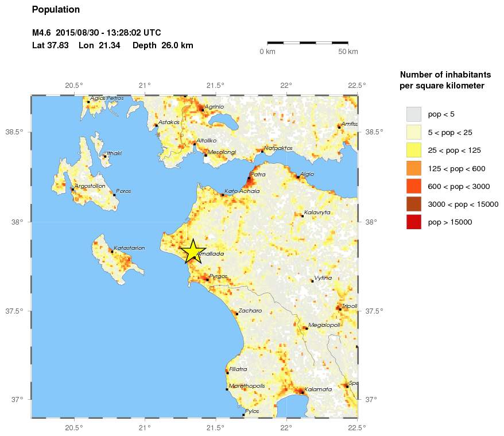Select the Kalavryta city marker

[303, 215]
